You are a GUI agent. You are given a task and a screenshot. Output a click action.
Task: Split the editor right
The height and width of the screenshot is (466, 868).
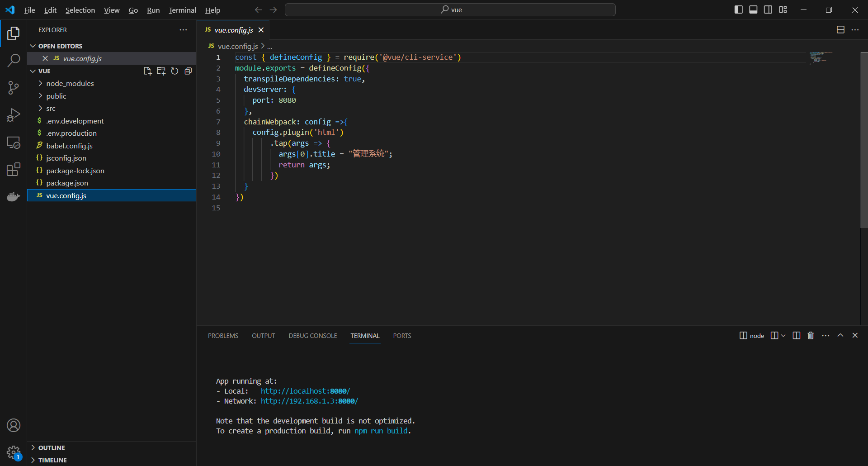(840, 30)
